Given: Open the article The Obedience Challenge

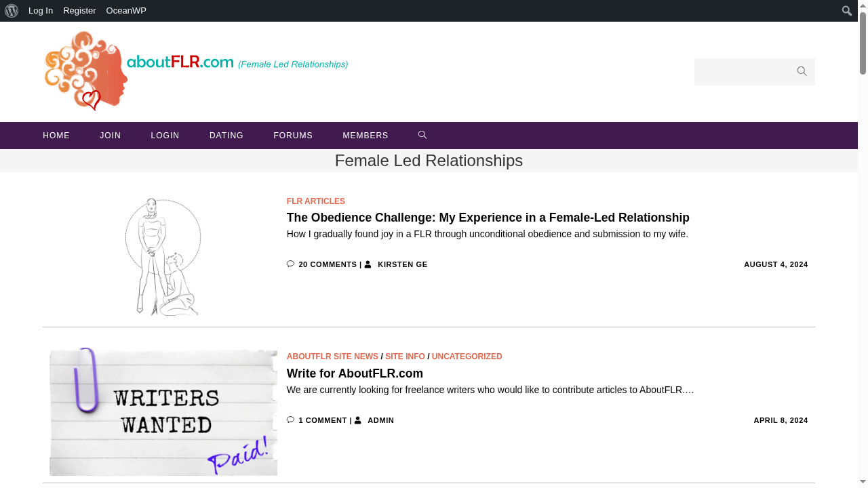Looking at the screenshot, I should (488, 218).
